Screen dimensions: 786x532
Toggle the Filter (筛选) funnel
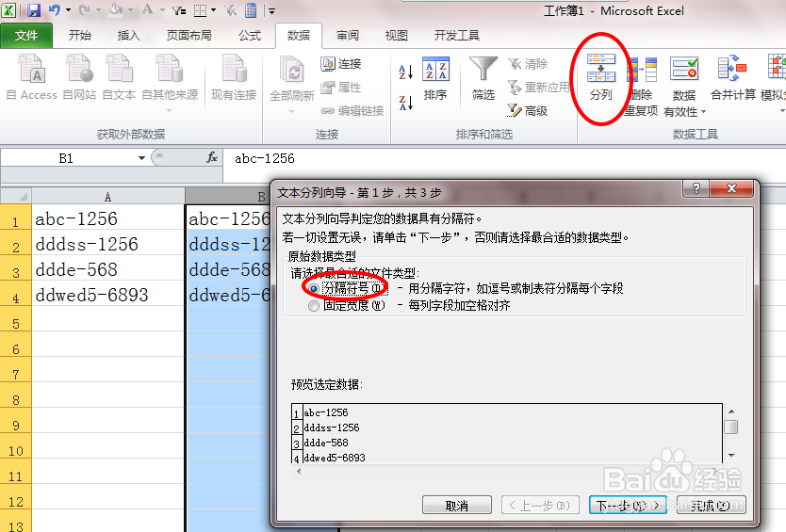[483, 78]
